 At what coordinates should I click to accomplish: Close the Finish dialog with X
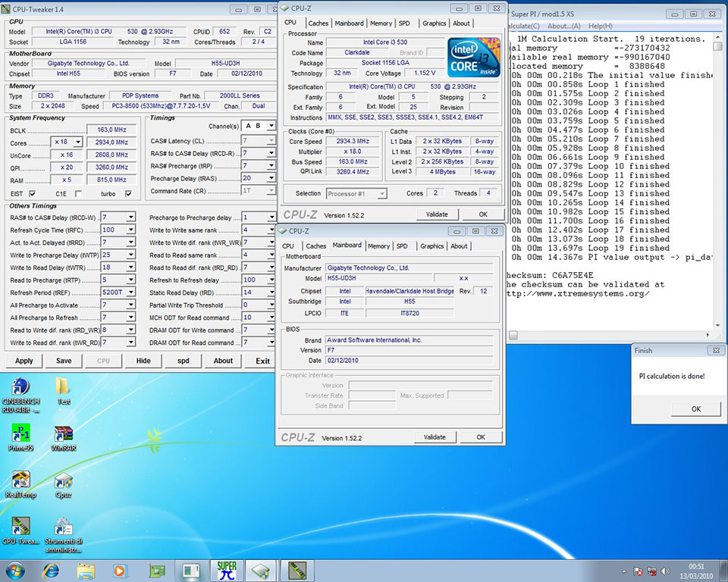coord(716,350)
